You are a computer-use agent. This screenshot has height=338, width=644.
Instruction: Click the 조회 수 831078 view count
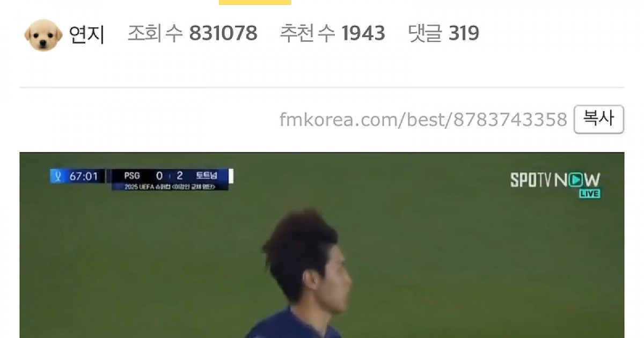(x=192, y=34)
